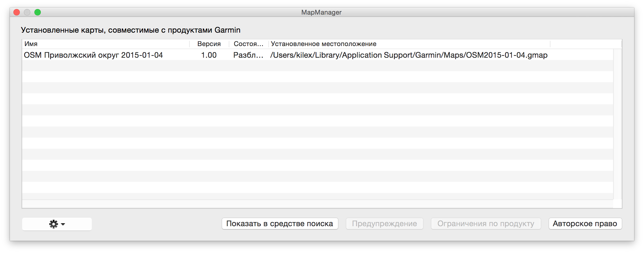The width and height of the screenshot is (644, 253).
Task: Click the OSM2015-01-04.gmap path cell
Action: coord(409,55)
